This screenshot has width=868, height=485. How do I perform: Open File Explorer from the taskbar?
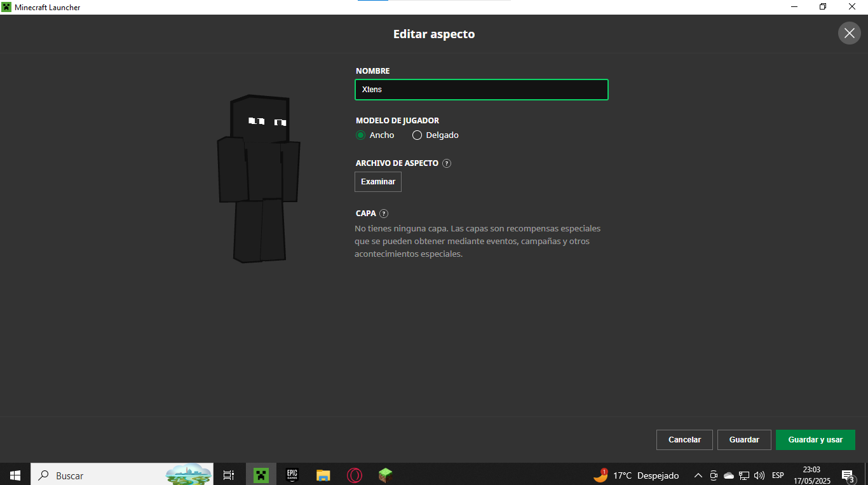323,475
